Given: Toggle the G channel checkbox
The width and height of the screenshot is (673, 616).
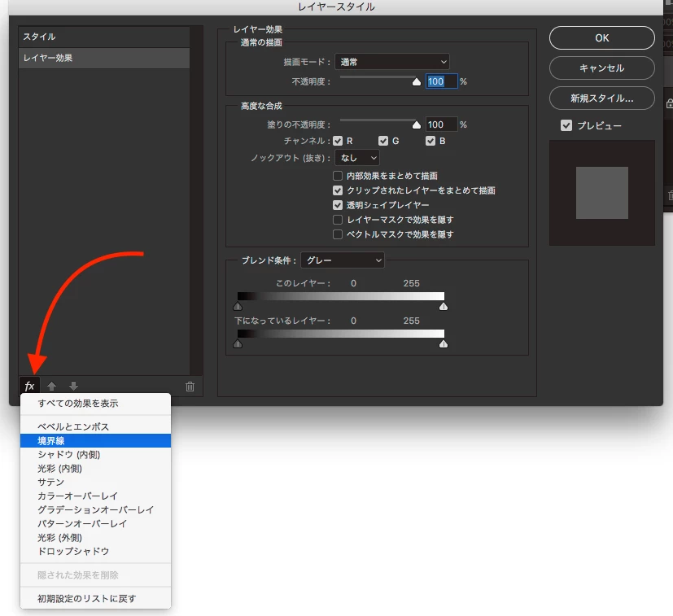Looking at the screenshot, I should tap(383, 141).
